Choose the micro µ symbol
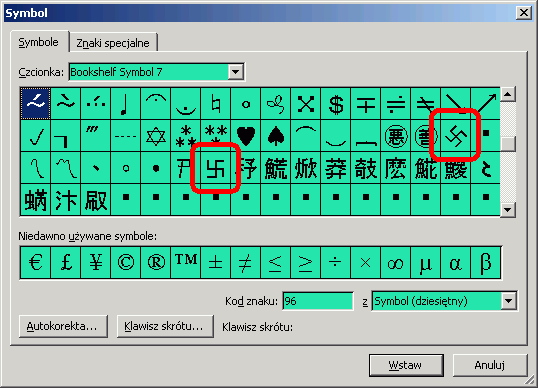This screenshot has width=538, height=388. tap(425, 262)
